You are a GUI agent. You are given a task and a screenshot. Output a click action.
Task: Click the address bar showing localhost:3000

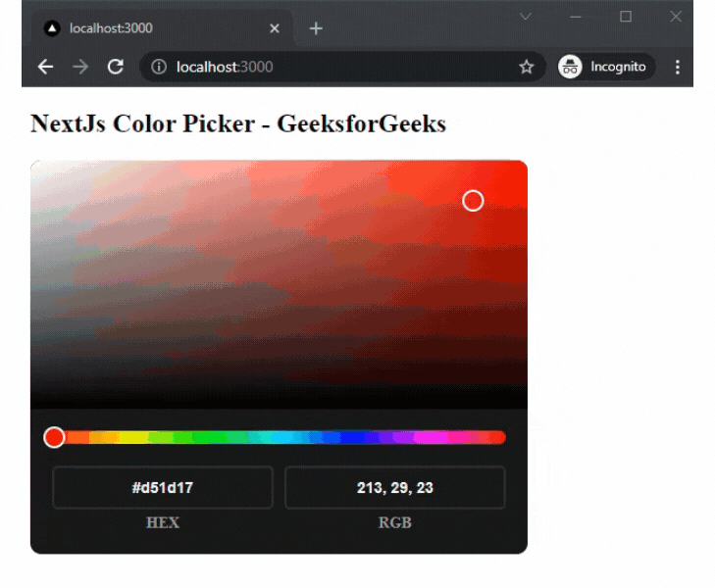(x=342, y=67)
